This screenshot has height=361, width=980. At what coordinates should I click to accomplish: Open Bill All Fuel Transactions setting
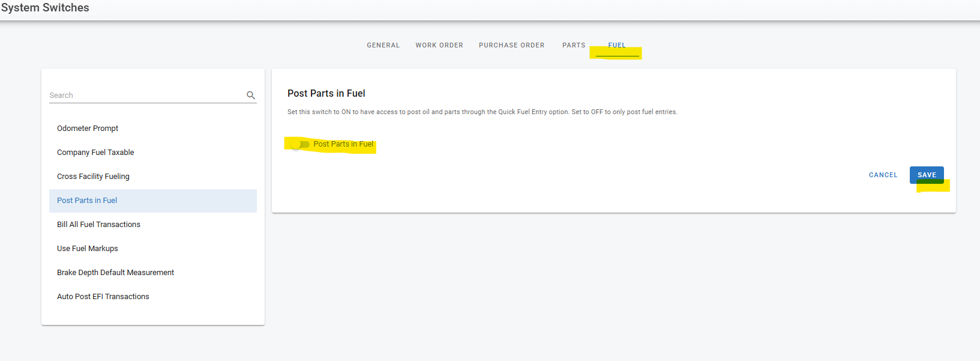98,225
